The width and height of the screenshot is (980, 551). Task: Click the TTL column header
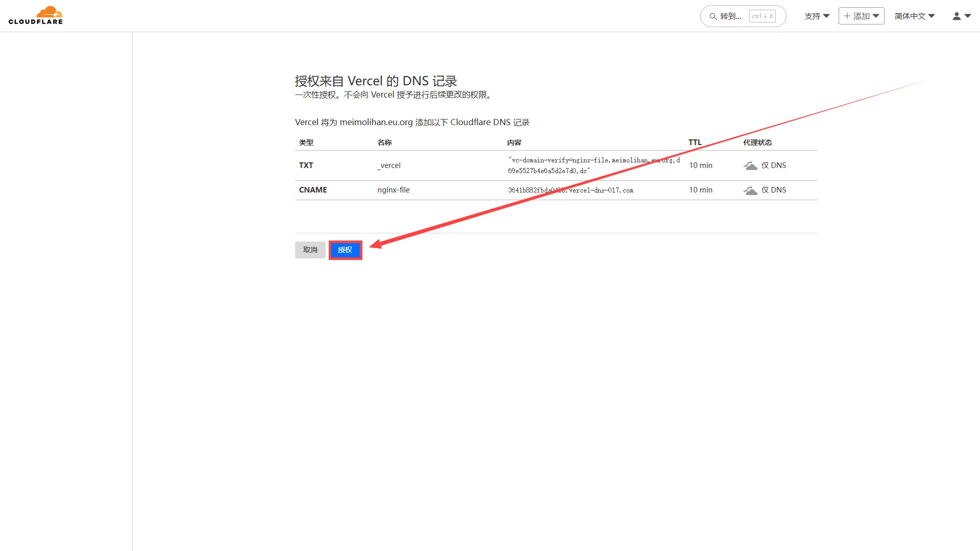click(x=695, y=142)
